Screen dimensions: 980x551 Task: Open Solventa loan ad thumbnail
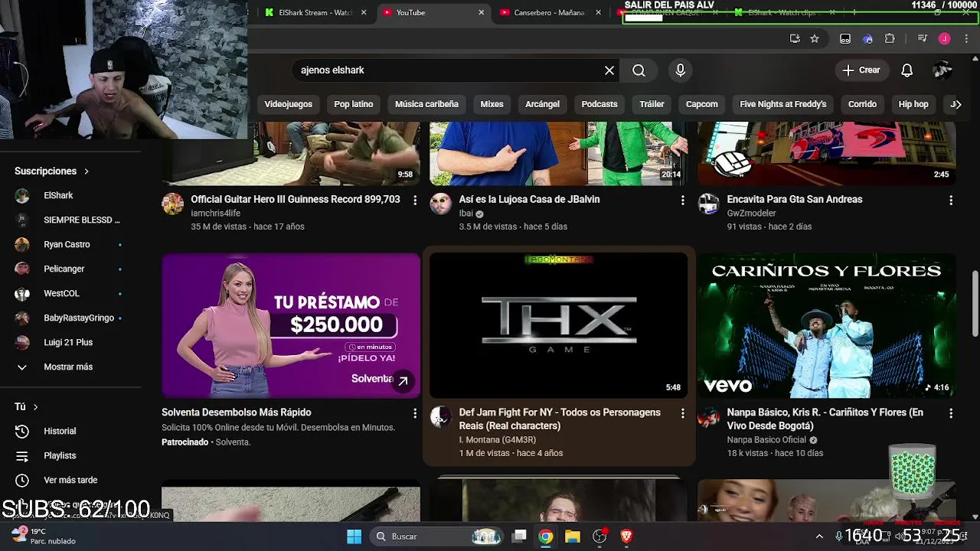[291, 325]
